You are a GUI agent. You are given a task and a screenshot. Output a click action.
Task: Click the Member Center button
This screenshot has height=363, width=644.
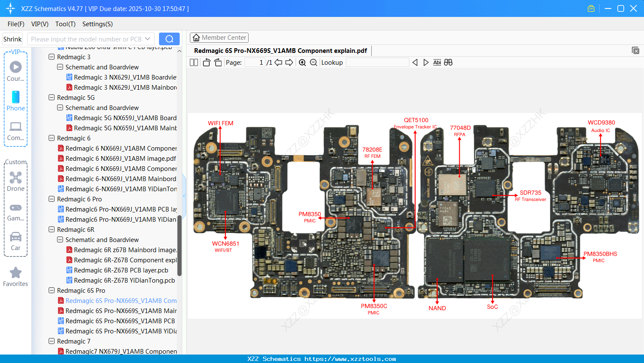(219, 37)
